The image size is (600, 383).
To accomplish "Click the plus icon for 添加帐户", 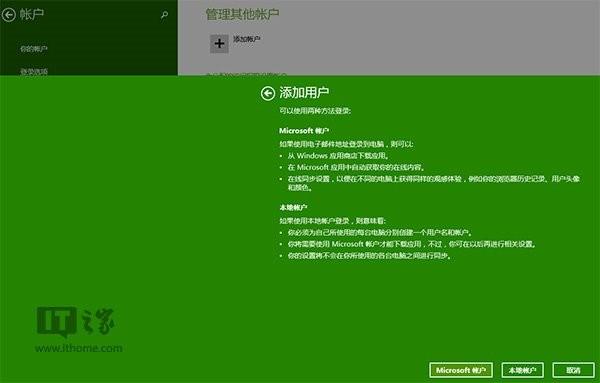I will point(219,44).
